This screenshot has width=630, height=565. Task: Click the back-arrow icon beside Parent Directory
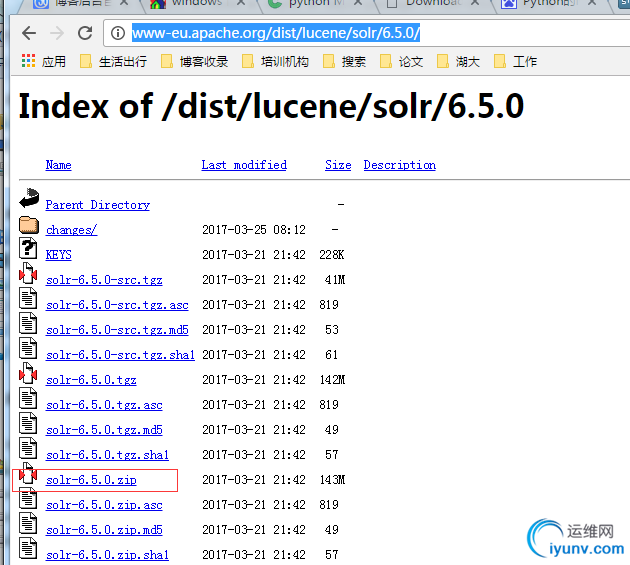tap(29, 198)
